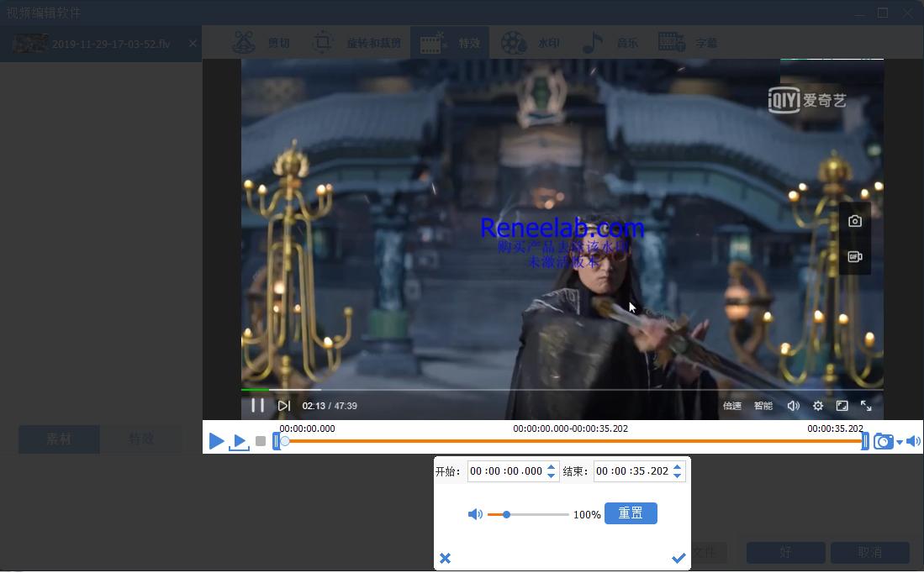Click the next-episode icon in the video player
This screenshot has width=924, height=573.
284,405
